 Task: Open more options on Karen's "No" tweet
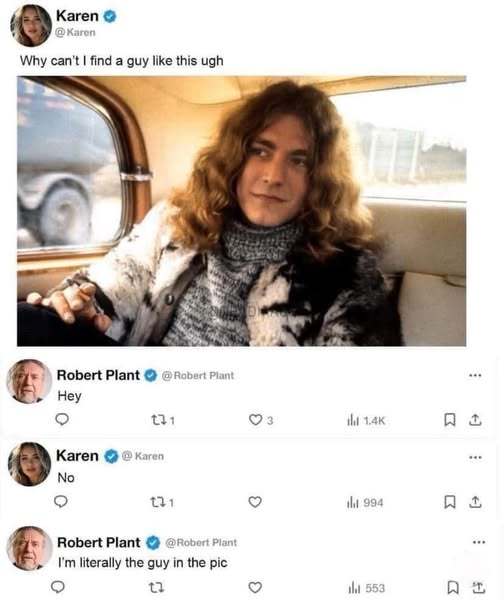coord(475,457)
